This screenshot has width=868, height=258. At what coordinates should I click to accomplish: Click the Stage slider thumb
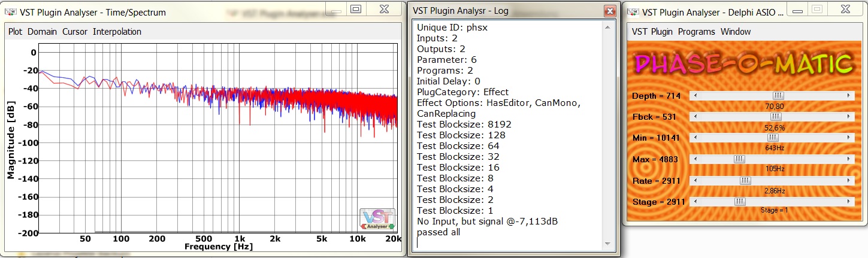740,202
